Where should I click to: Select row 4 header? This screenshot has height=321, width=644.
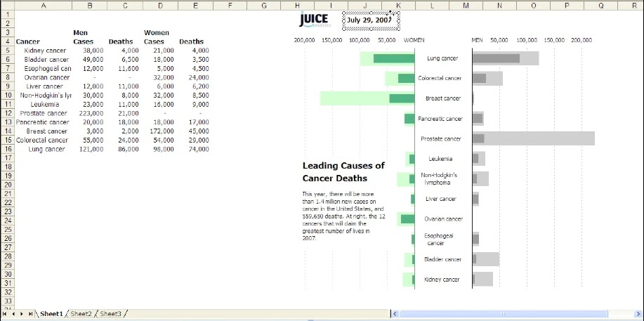click(x=7, y=41)
